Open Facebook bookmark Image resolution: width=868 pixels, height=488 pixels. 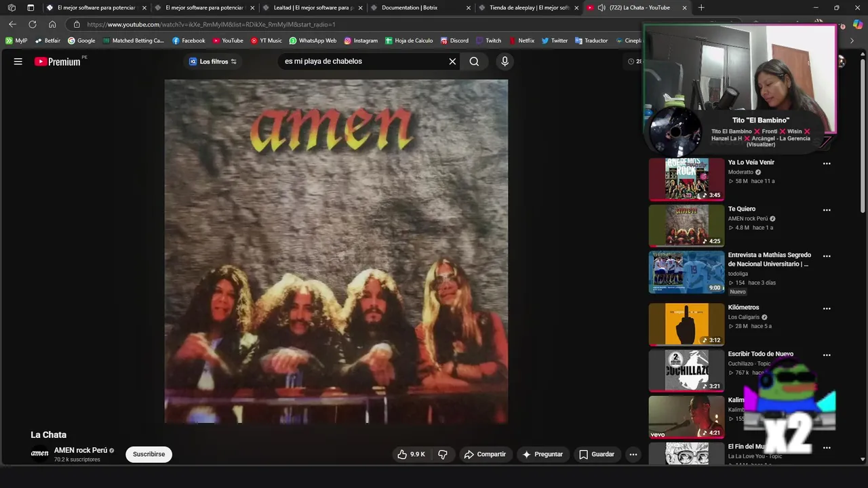pyautogui.click(x=189, y=41)
